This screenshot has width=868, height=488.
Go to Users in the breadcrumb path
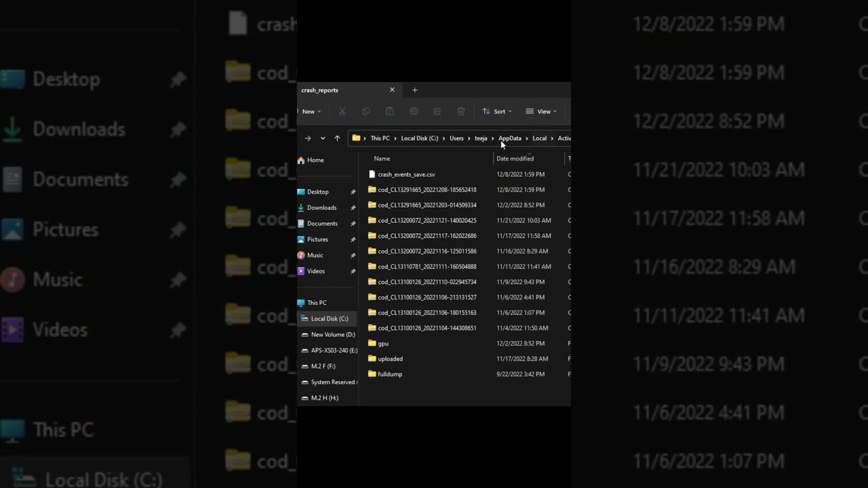pos(456,138)
